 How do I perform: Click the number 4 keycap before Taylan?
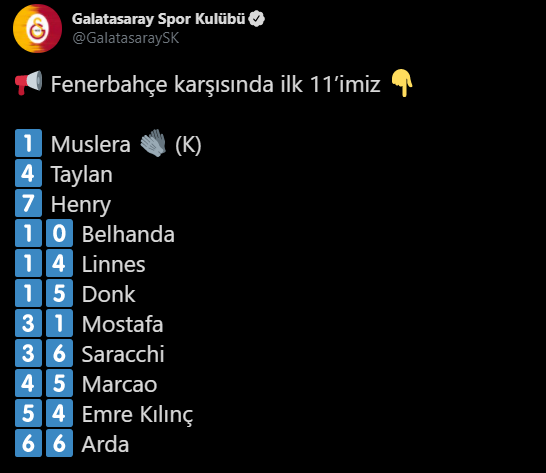click(x=29, y=173)
